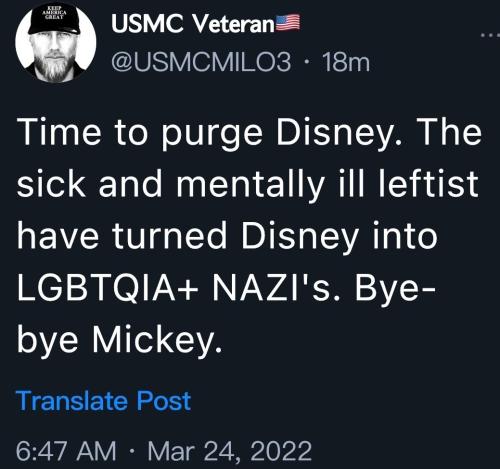Open the USMC Veteran display name
Viewport: 500px width, 469px height.
click(193, 24)
